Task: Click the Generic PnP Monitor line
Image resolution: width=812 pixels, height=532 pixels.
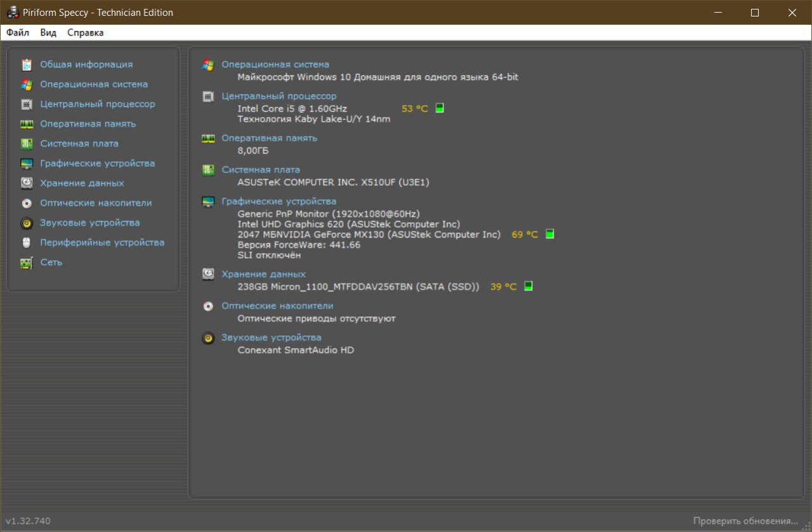Action: point(329,214)
